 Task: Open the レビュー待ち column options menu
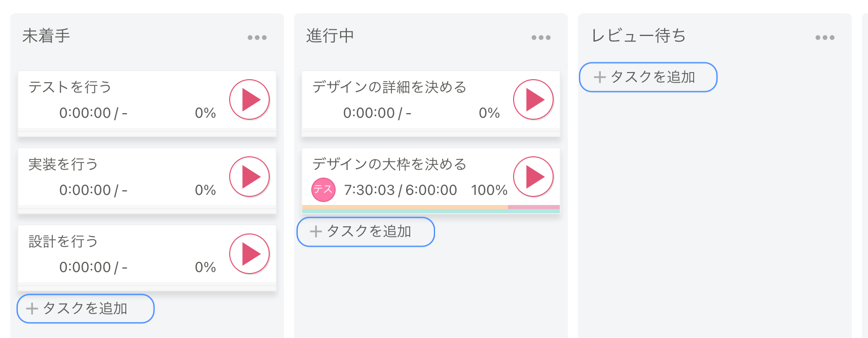(x=825, y=37)
